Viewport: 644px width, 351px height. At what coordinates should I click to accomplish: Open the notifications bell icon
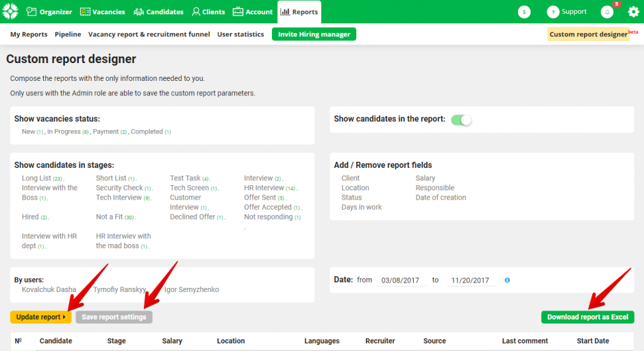(x=607, y=12)
